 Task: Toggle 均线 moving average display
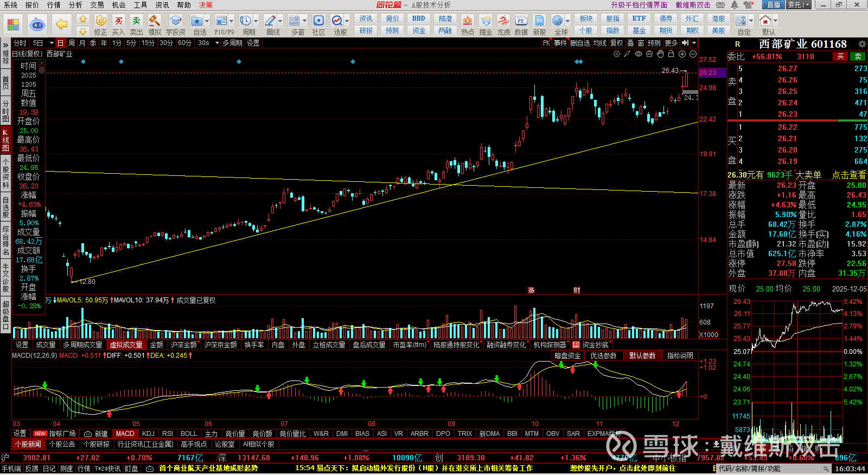(x=599, y=43)
